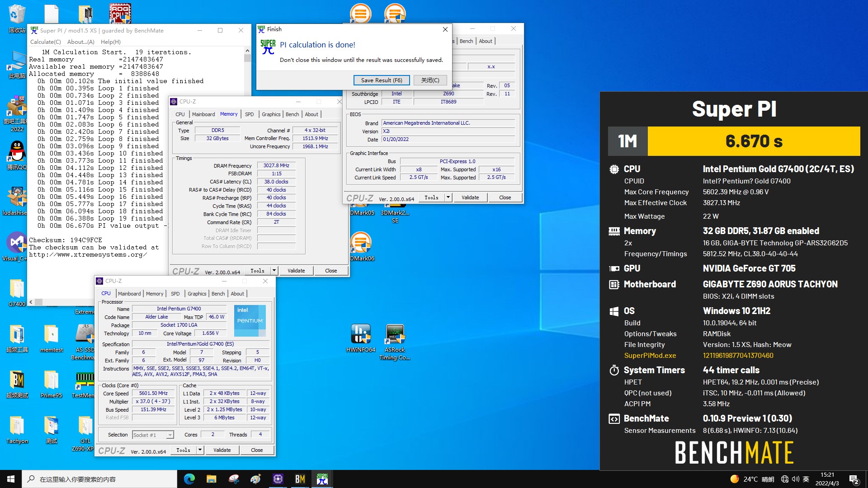Click Save Result (F6) button
The width and height of the screenshot is (868, 488).
point(382,80)
